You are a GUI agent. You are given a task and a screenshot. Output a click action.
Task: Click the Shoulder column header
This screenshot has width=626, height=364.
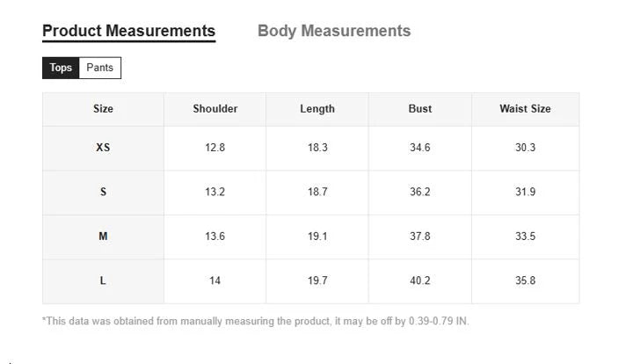click(215, 109)
